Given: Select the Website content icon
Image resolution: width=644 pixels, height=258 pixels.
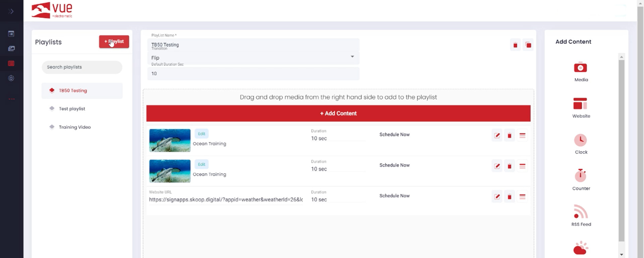Looking at the screenshot, I should point(580,104).
